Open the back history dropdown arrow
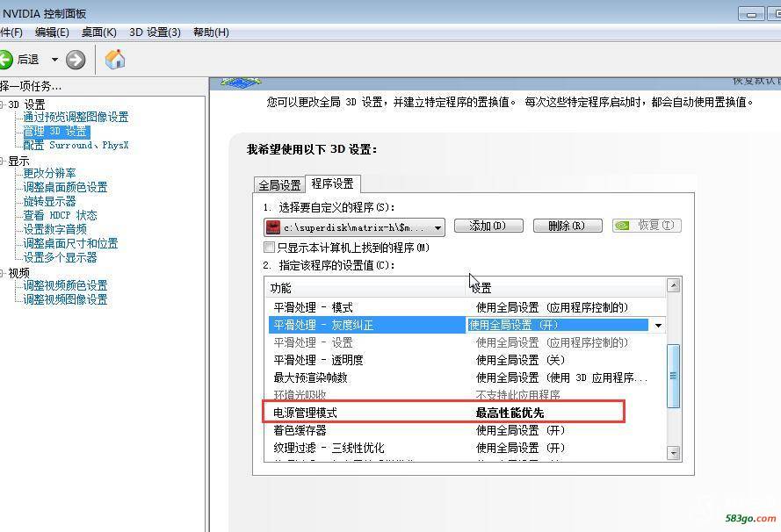This screenshot has width=781, height=532. (x=54, y=60)
